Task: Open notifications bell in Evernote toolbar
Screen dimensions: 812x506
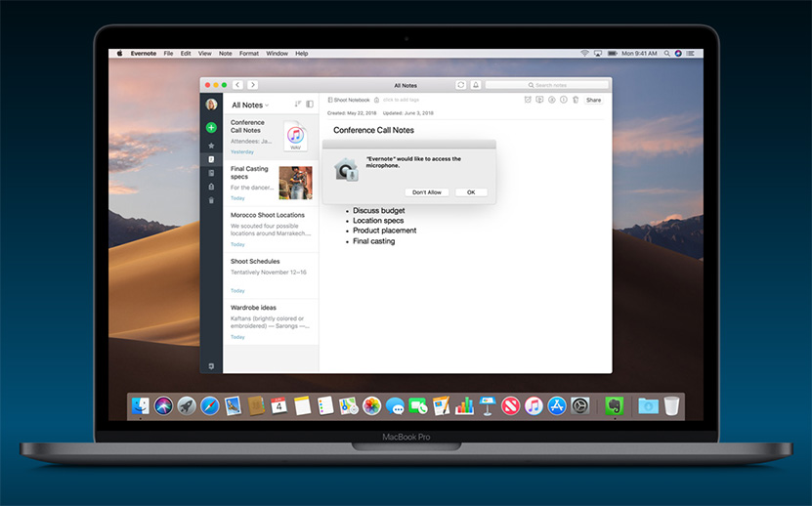Action: coord(476,85)
